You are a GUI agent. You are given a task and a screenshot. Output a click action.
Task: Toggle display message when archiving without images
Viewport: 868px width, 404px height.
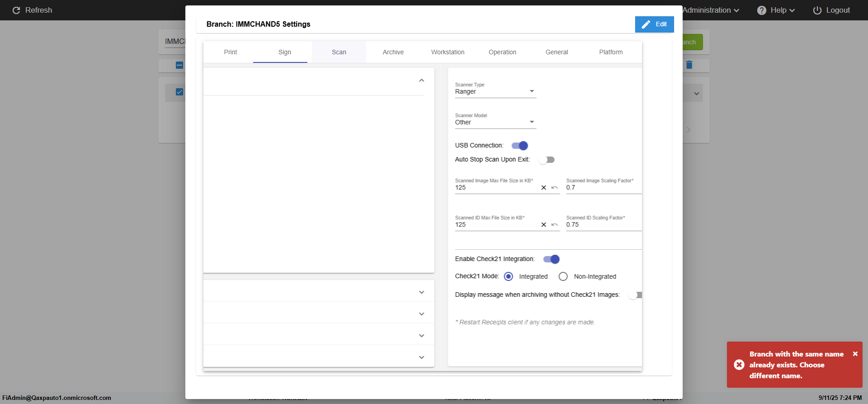coord(636,295)
